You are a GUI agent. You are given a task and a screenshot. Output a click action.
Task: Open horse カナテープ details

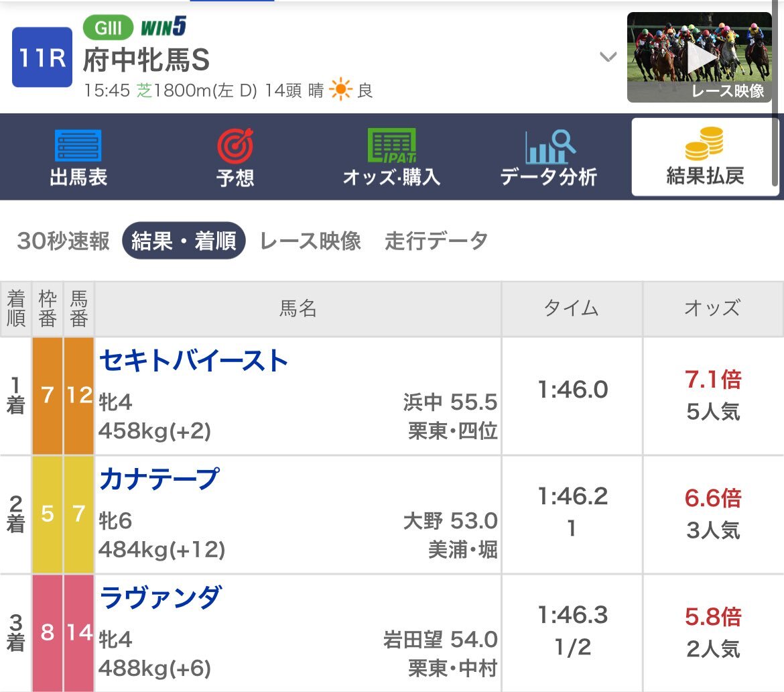tap(159, 479)
